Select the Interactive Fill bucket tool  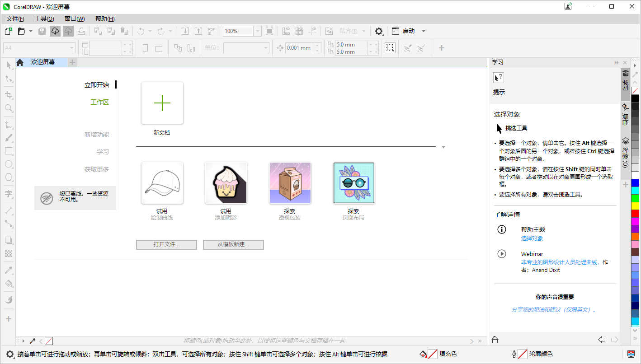point(9,283)
